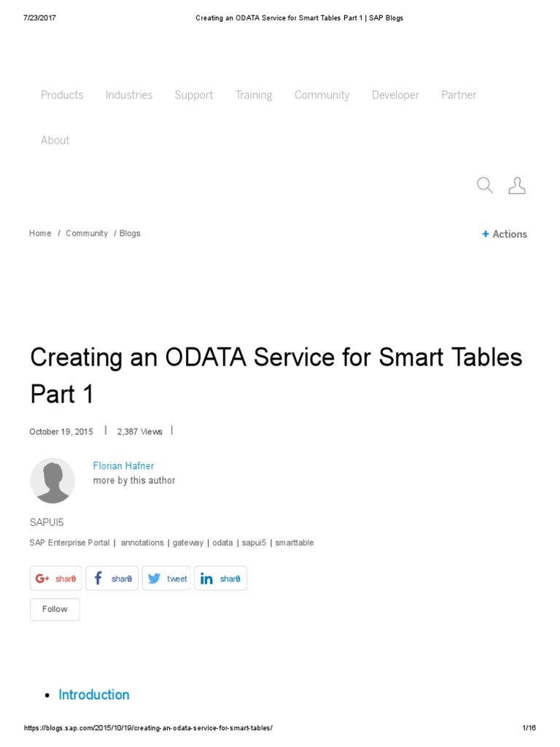Share on LinkedIn button
Viewport: 560px width, 747px height.
pos(220,578)
